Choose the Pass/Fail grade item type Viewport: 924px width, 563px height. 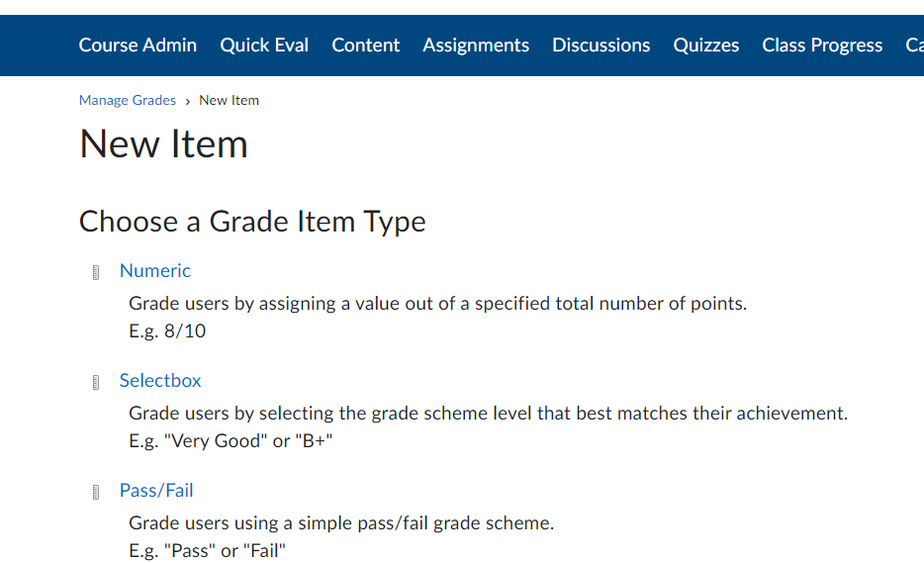click(x=156, y=491)
